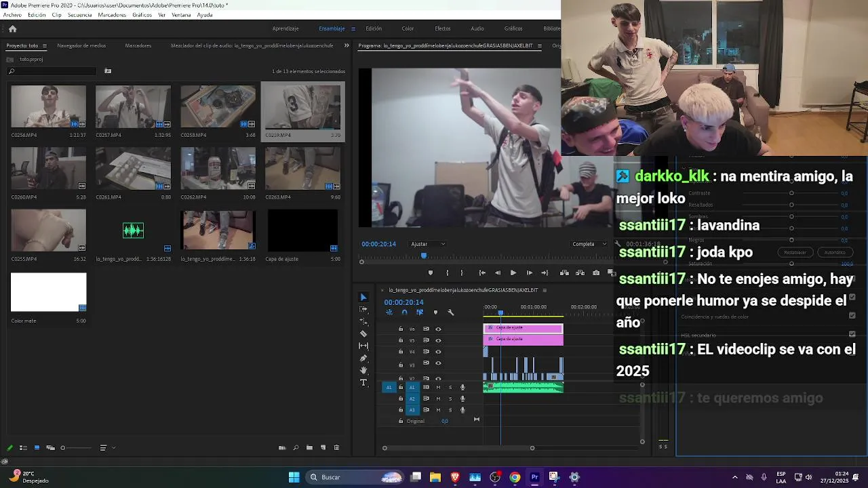Viewport: 868px width, 488px height.
Task: Mute audio track A1
Action: [x=438, y=387]
